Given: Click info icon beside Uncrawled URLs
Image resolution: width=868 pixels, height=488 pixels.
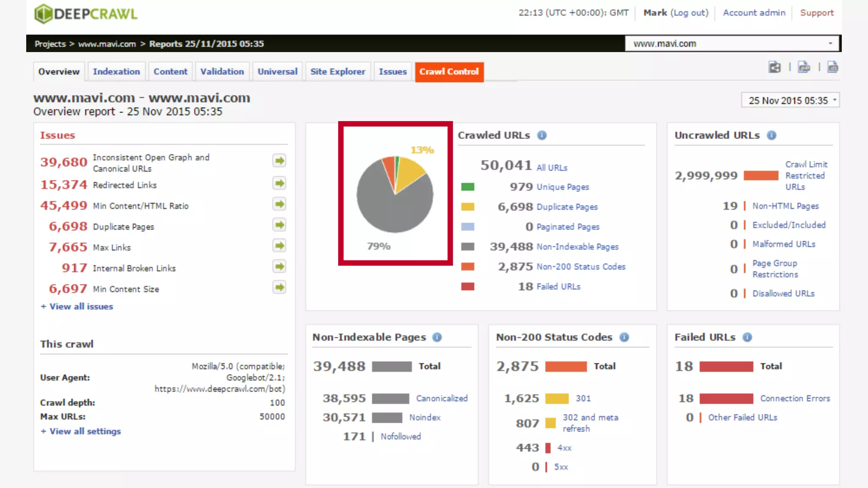Looking at the screenshot, I should [771, 135].
